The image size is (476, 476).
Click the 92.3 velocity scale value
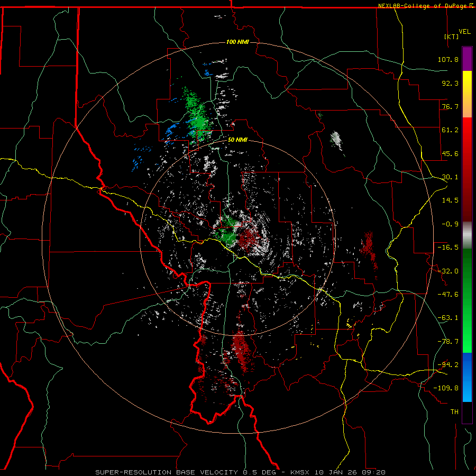point(450,83)
